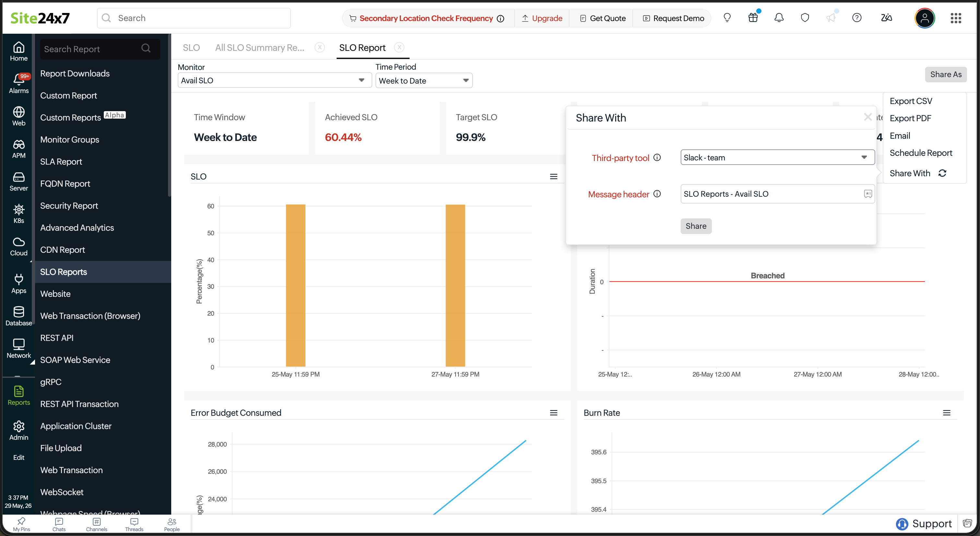Open the Alarms sidebar icon

(x=18, y=84)
